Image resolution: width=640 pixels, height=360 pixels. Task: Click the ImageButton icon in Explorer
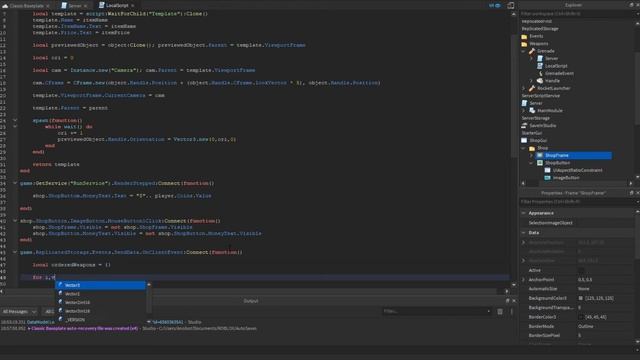pyautogui.click(x=548, y=178)
